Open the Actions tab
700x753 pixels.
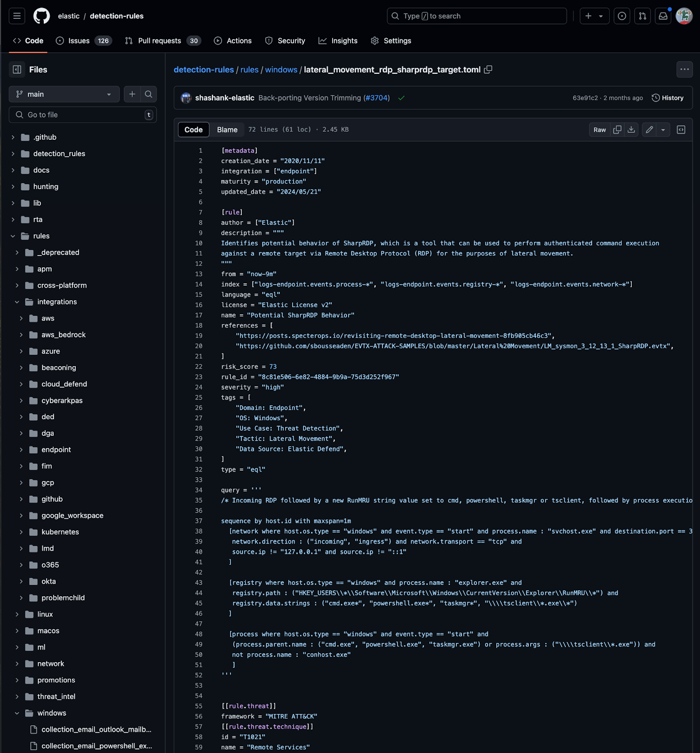[x=233, y=41]
